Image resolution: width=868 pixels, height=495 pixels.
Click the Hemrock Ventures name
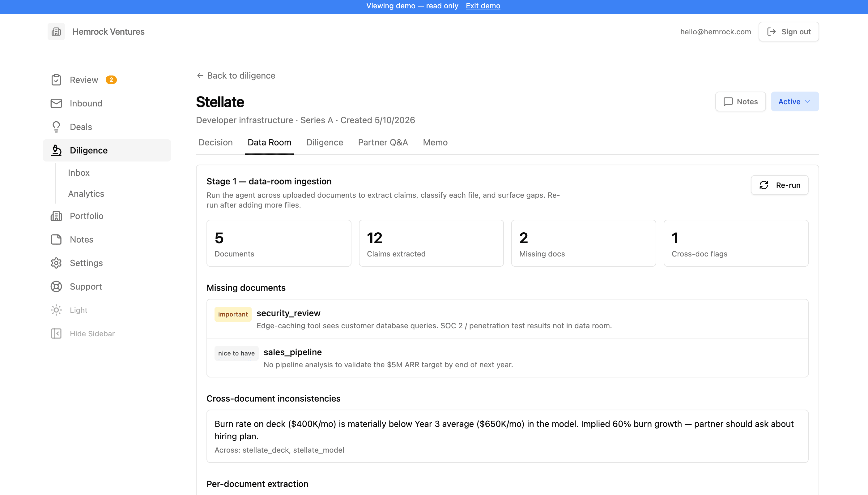[x=108, y=32]
